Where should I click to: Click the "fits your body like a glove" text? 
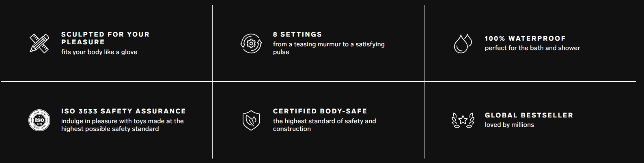tap(99, 52)
